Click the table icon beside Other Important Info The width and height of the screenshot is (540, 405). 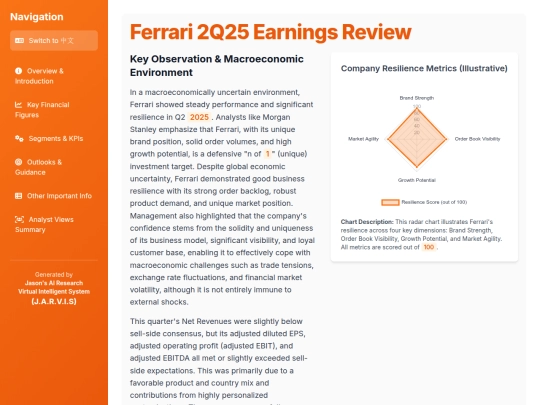point(19,196)
